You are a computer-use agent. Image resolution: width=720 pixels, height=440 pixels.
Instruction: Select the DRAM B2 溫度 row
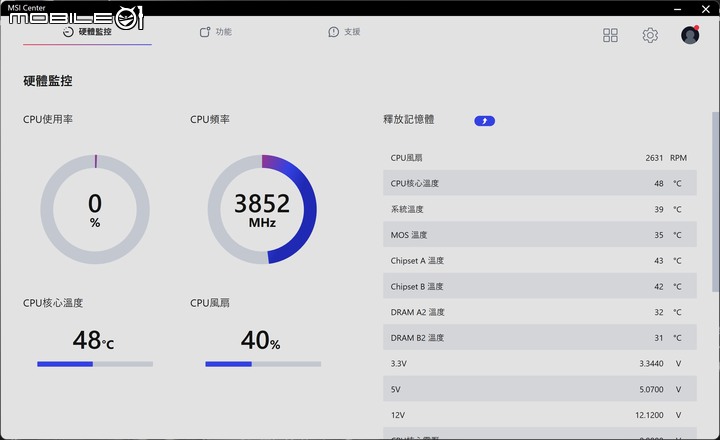click(540, 338)
